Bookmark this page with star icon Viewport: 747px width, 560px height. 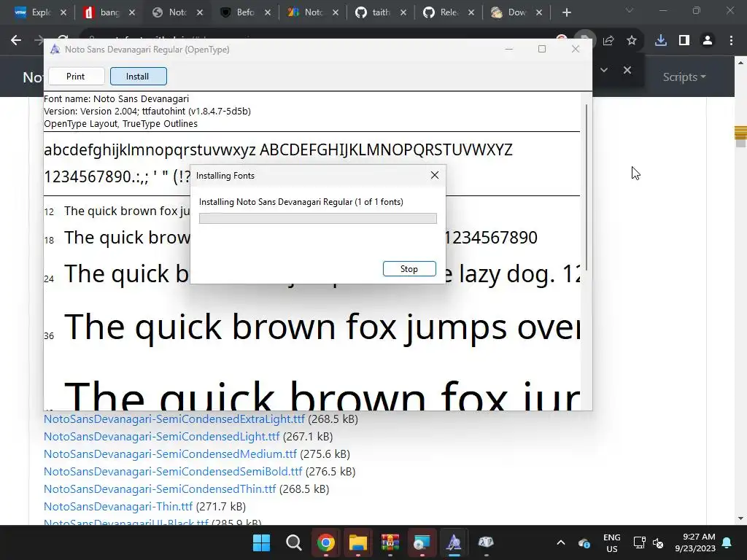tap(632, 41)
